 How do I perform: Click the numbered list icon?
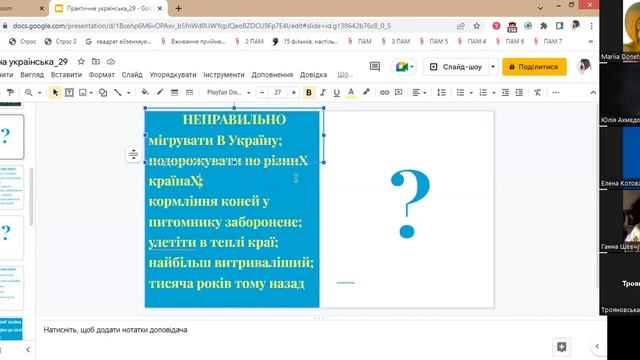point(483,93)
